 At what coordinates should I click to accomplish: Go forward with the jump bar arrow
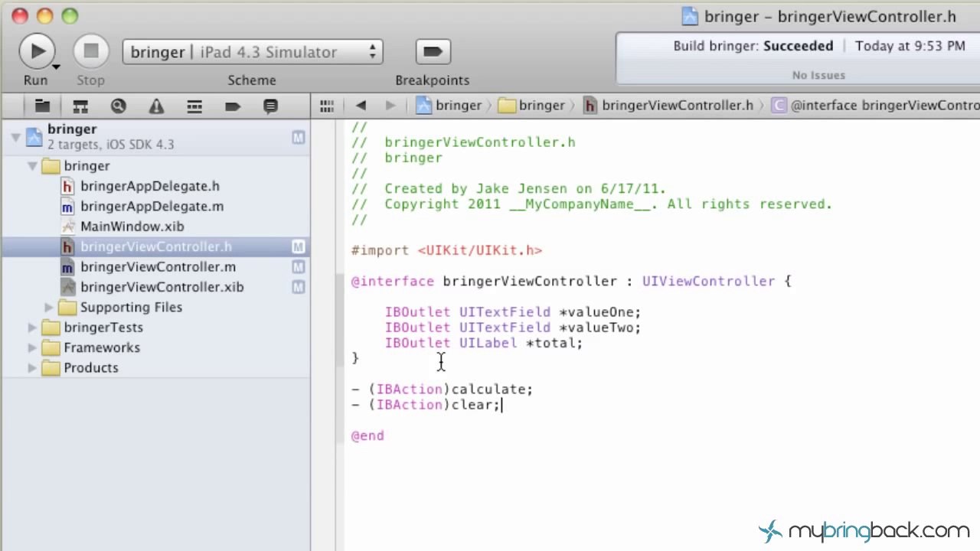tap(390, 106)
